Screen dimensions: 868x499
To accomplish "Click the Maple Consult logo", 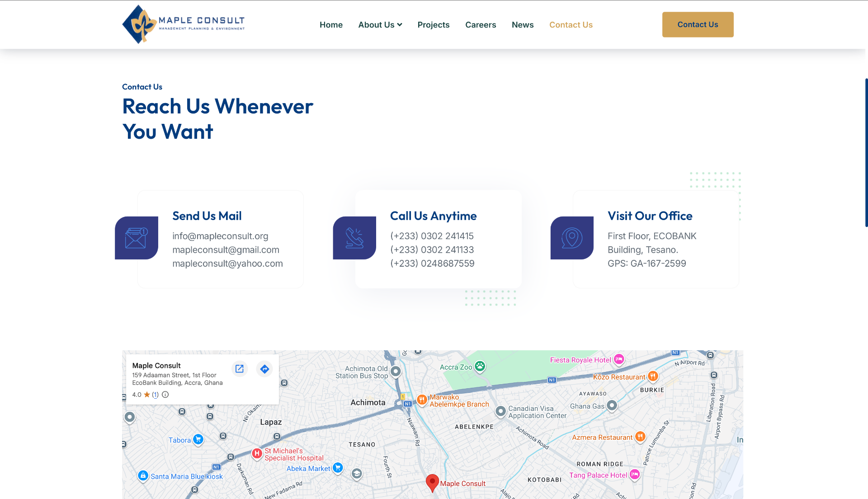I will click(x=184, y=24).
